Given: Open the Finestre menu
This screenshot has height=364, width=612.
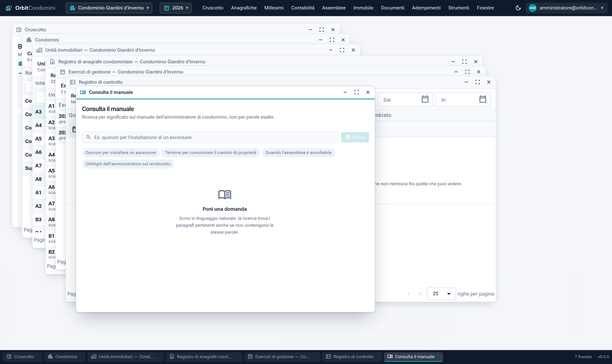Looking at the screenshot, I should point(485,8).
